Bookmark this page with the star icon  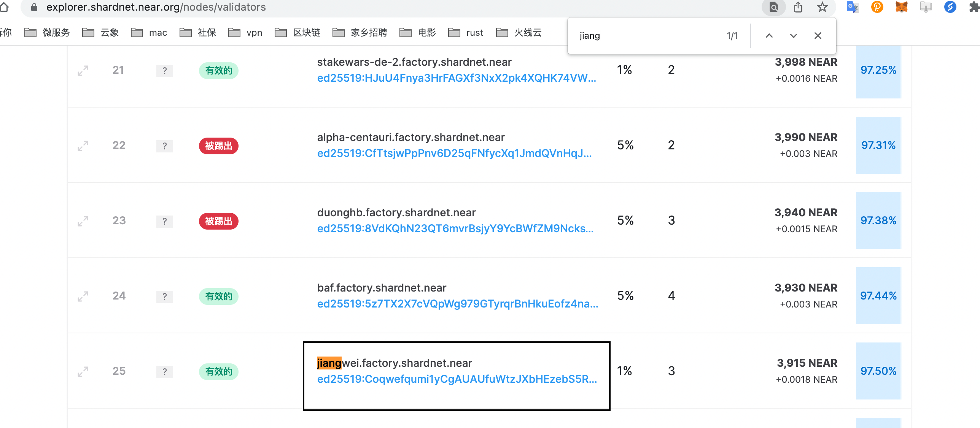point(822,7)
